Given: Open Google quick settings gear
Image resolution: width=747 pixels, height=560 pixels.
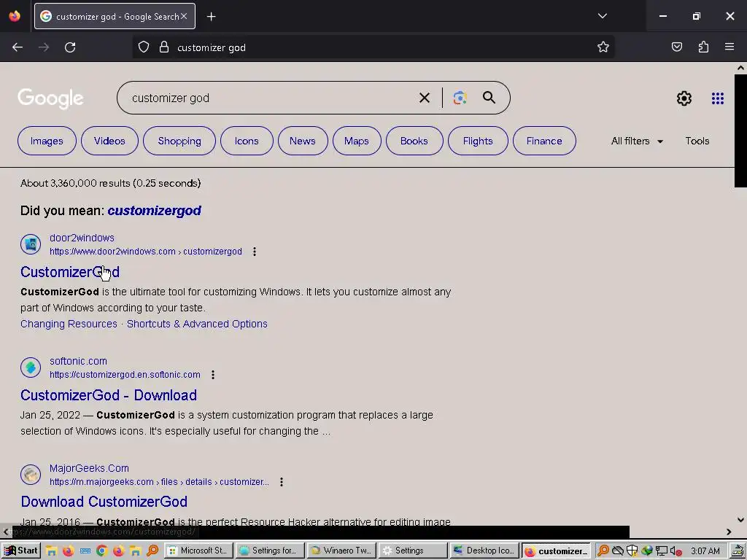Looking at the screenshot, I should 684,98.
